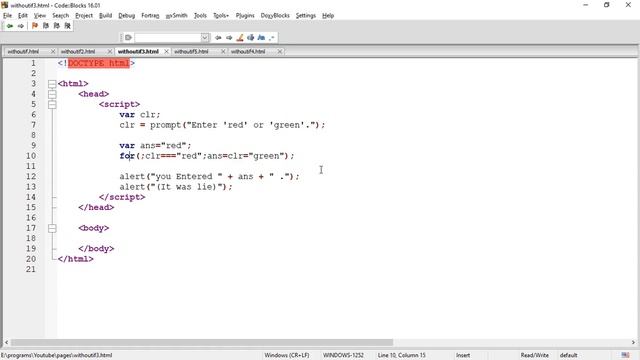Switch to the withoutif2.html tab

click(x=78, y=51)
